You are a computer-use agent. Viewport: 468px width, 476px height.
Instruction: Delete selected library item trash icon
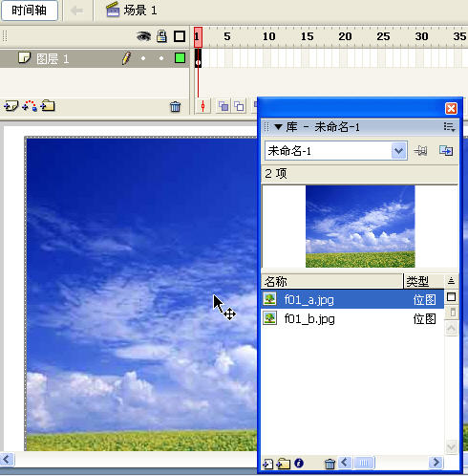[330, 464]
